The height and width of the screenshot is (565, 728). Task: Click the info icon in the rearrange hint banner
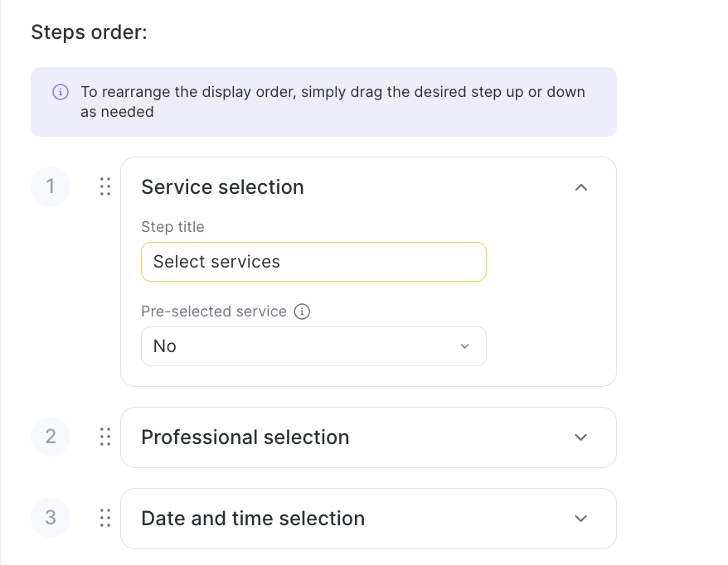point(60,92)
